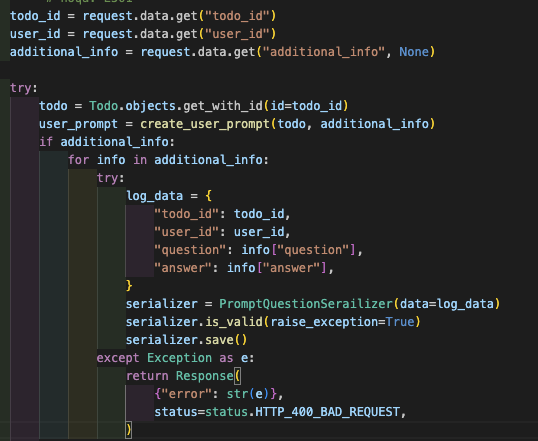The image size is (538, 441).
Task: Click the "user_id" dictionary key in log_data
Action: 186,232
